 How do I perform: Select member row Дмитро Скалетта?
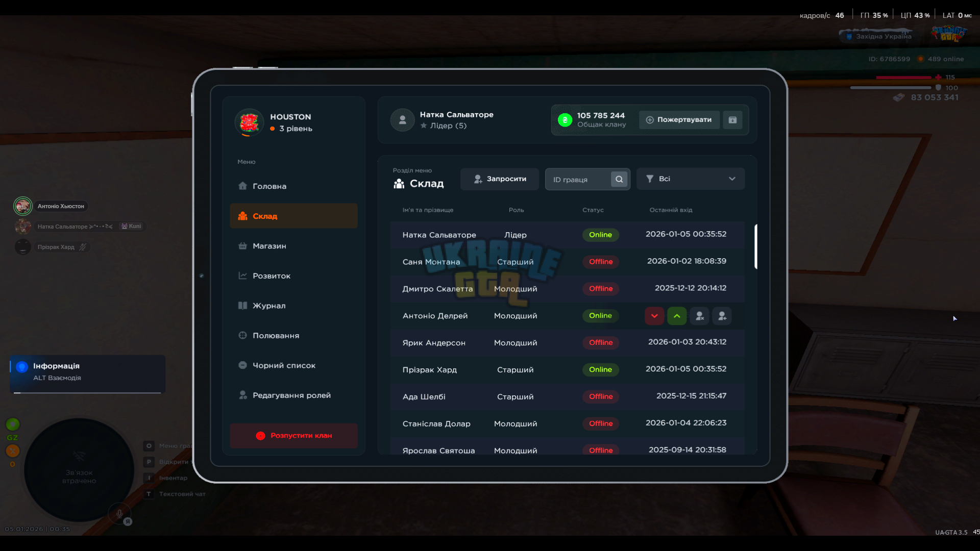pos(567,289)
